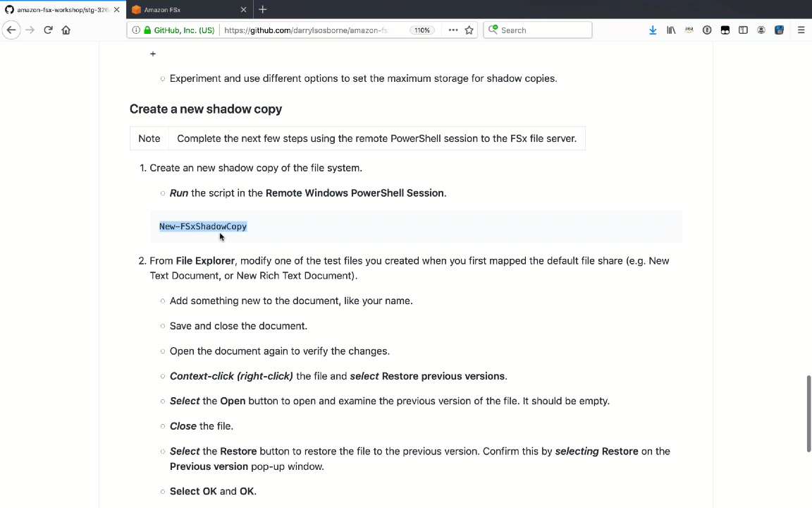Focus the browser Search field
Screen dimensions: 812x508
538,30
